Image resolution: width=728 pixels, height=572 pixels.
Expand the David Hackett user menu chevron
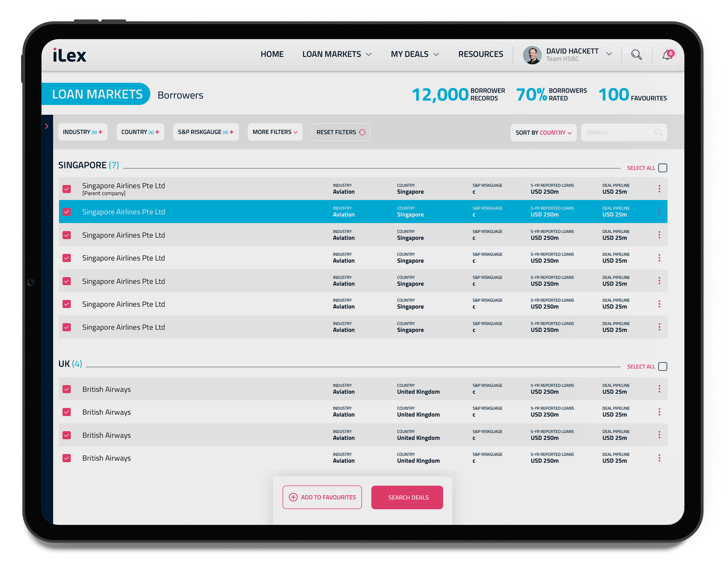coord(609,54)
